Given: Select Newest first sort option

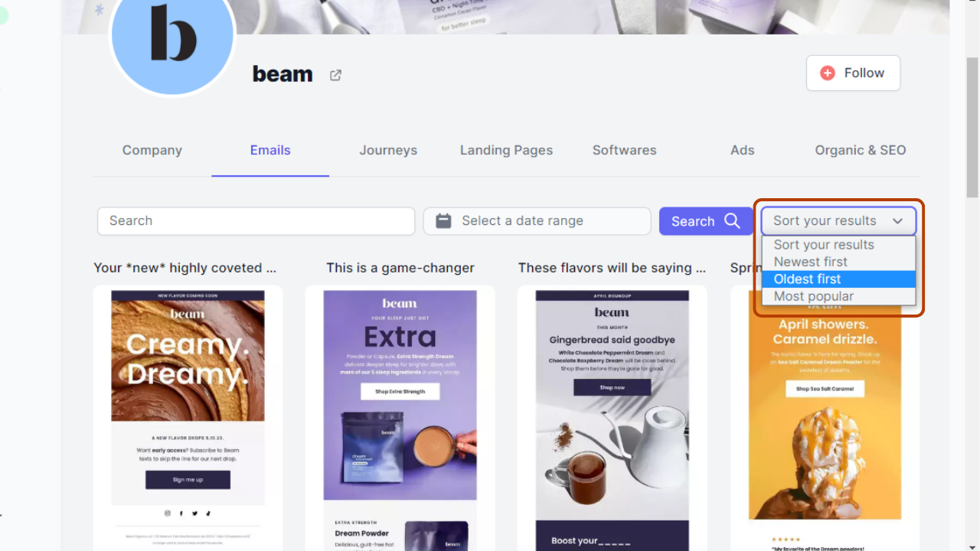Looking at the screenshot, I should point(838,262).
